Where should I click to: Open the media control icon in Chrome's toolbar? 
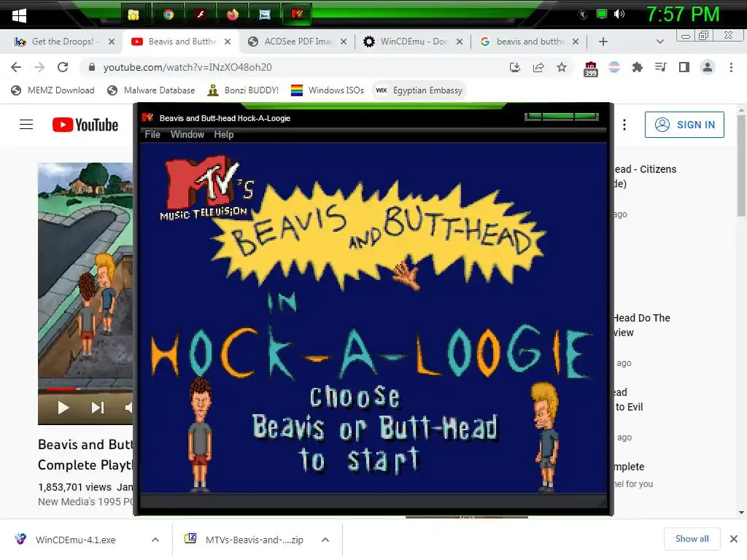point(661,67)
